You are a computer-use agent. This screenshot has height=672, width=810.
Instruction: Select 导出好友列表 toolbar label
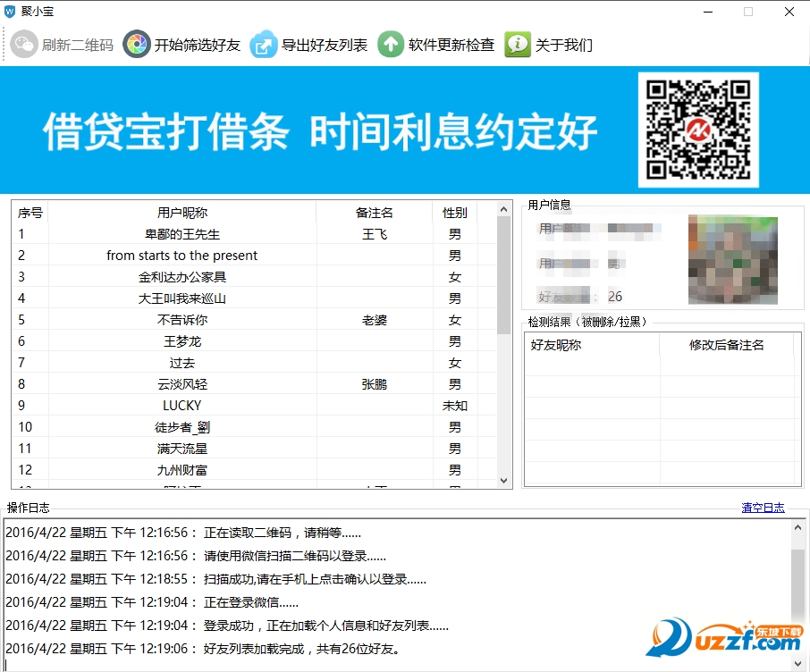[x=325, y=45]
